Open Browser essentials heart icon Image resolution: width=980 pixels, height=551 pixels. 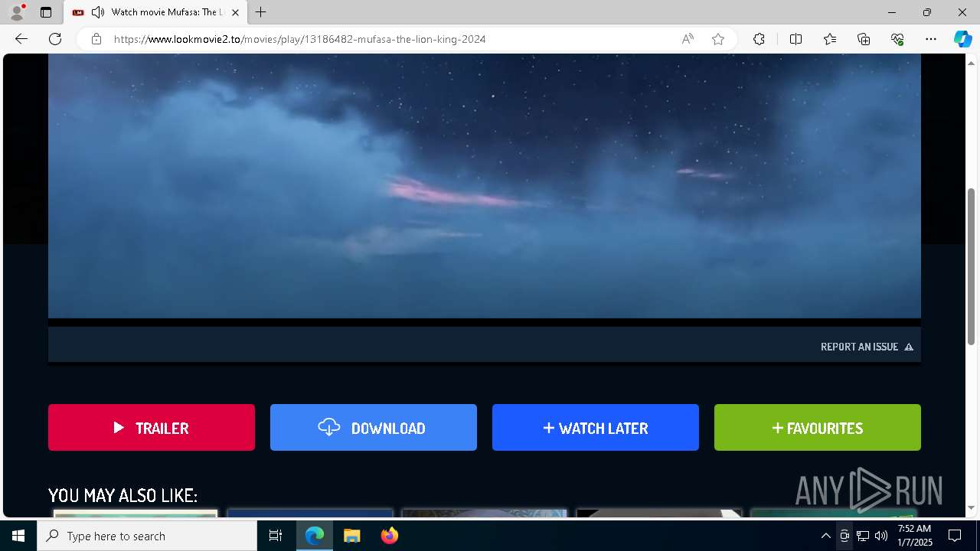897,39
